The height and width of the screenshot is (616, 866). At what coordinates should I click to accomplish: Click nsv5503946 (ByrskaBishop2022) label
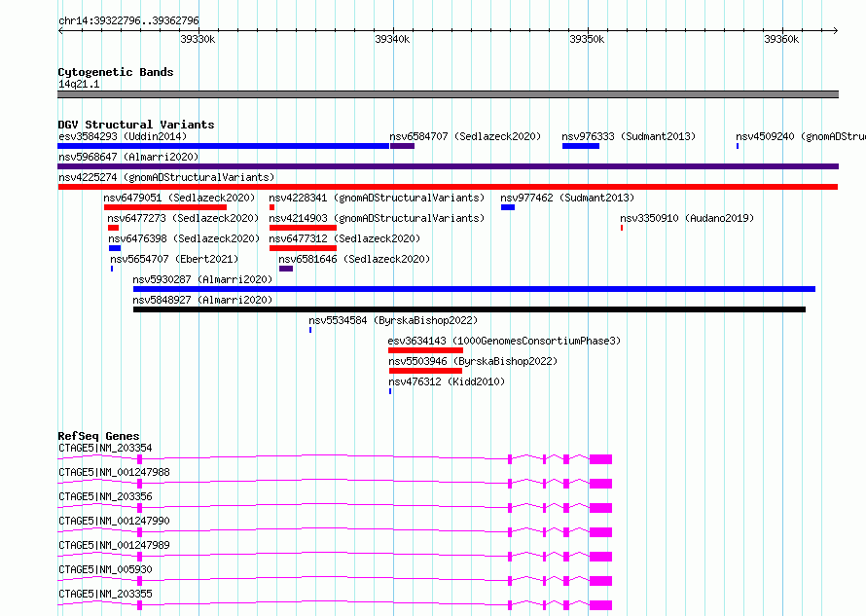pyautogui.click(x=473, y=361)
